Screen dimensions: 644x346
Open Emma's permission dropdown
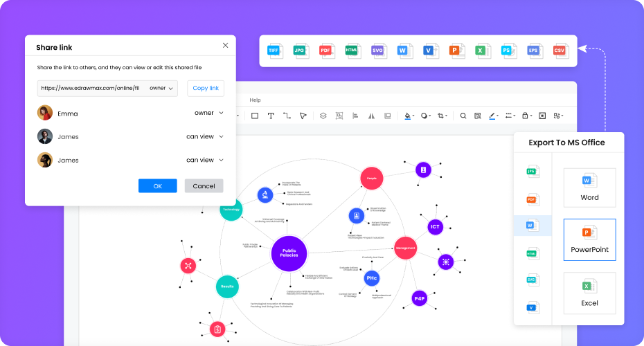pyautogui.click(x=208, y=113)
